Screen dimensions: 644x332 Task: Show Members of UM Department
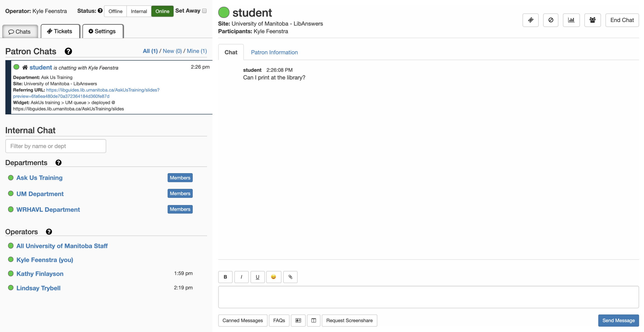click(x=180, y=193)
